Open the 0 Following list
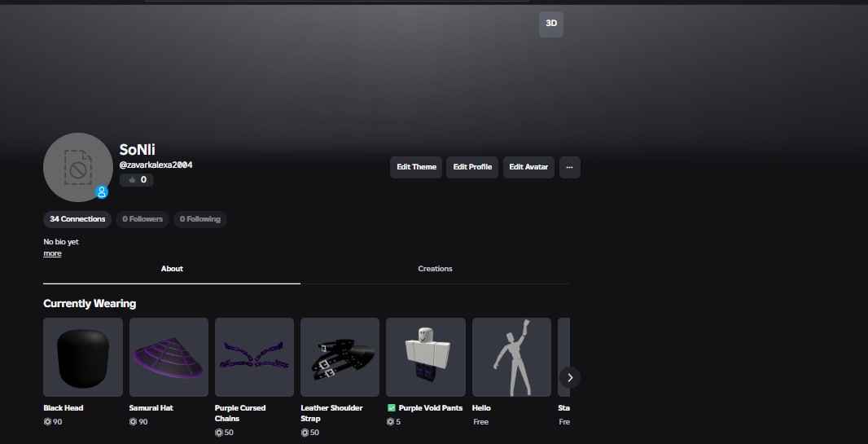The image size is (868, 444). 199,219
